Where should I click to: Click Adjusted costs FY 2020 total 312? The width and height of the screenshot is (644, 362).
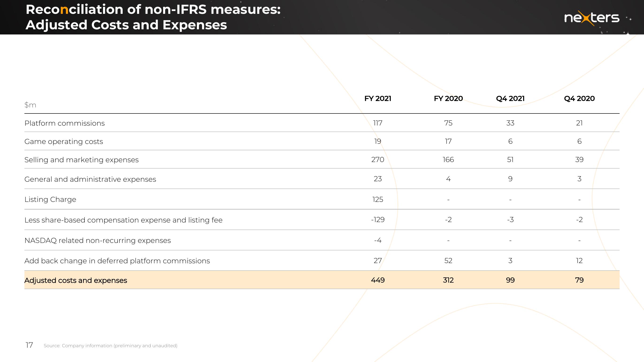coord(448,280)
